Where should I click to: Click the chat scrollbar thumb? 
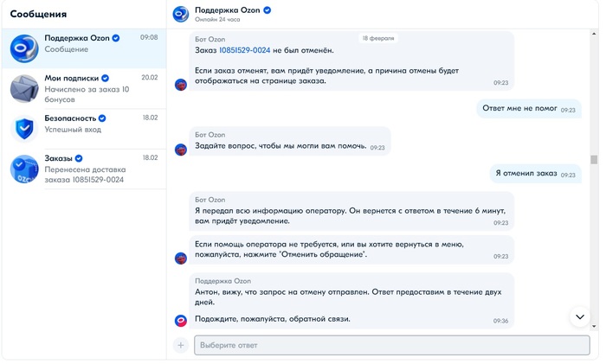tap(594, 159)
